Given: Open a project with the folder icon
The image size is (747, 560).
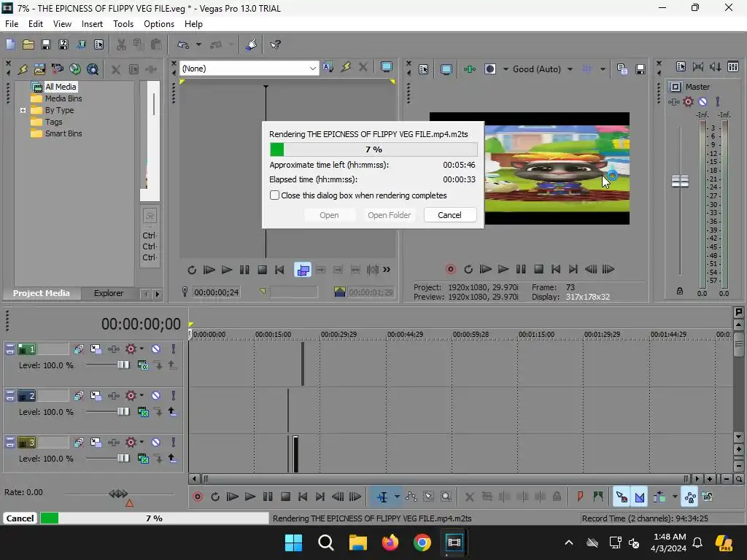Looking at the screenshot, I should pyautogui.click(x=28, y=44).
